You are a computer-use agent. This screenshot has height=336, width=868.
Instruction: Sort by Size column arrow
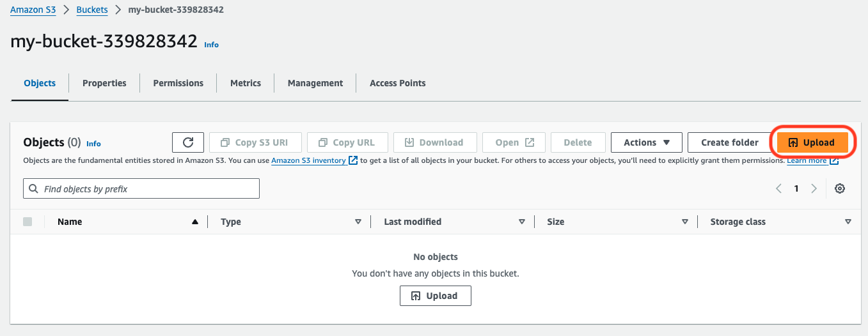pos(685,222)
